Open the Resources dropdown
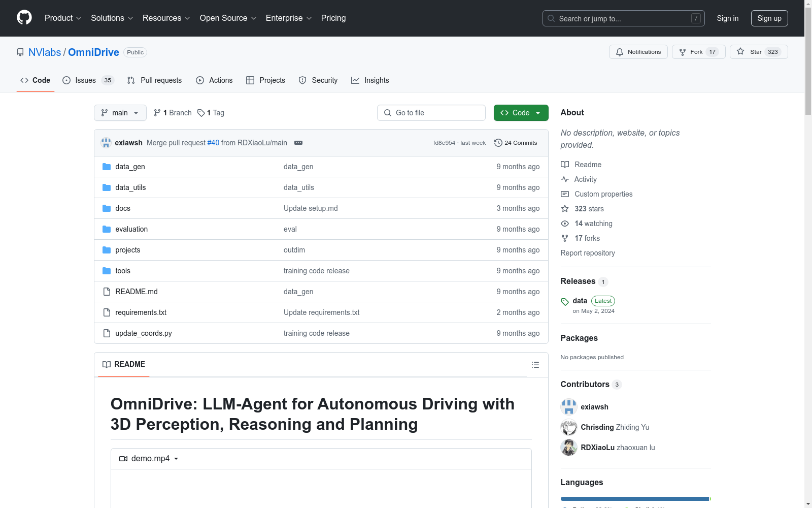 pyautogui.click(x=166, y=18)
